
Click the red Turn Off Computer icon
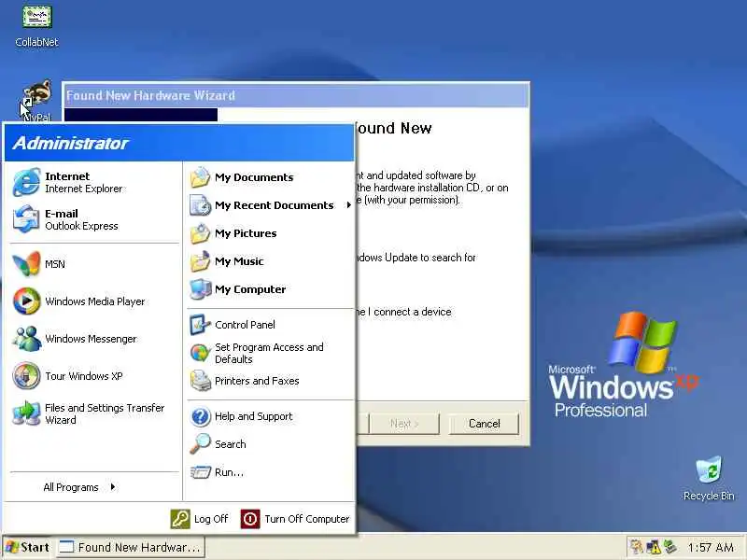tap(250, 519)
